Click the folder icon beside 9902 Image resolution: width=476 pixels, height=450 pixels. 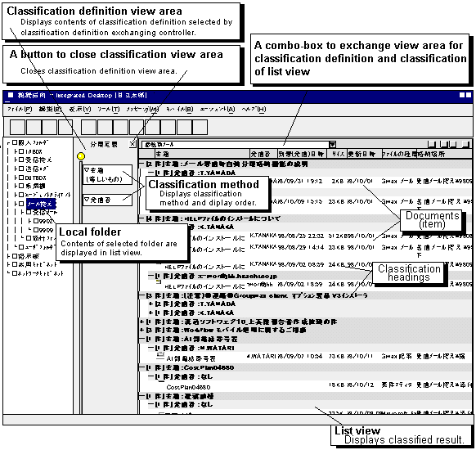(35, 221)
